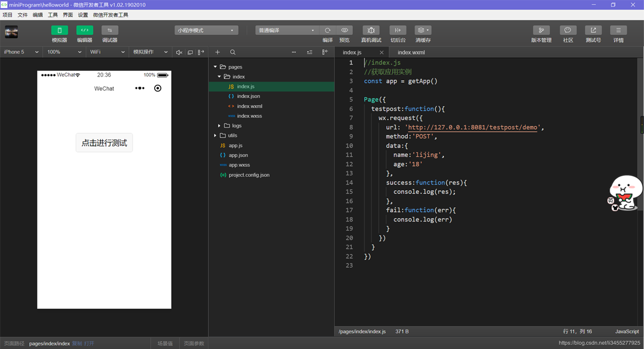Click the 详情 details icon
This screenshot has height=349, width=644.
[x=618, y=31]
